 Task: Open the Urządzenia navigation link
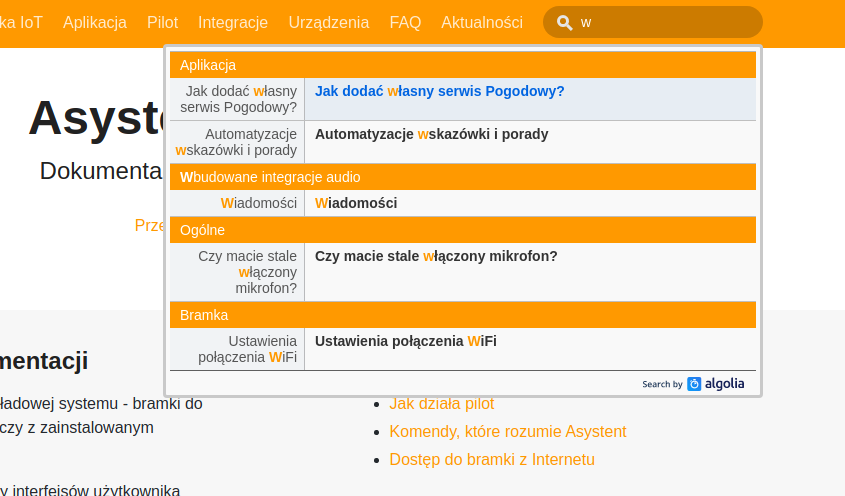(329, 22)
